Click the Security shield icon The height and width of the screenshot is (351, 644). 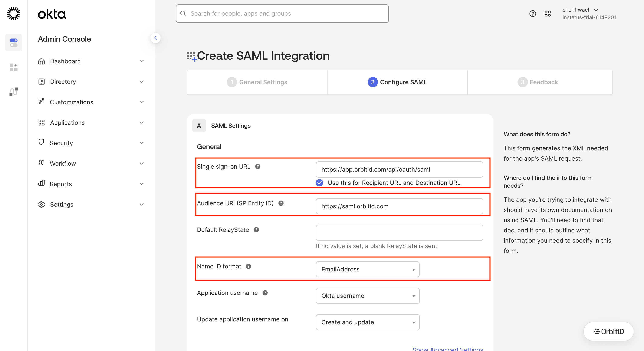click(41, 142)
